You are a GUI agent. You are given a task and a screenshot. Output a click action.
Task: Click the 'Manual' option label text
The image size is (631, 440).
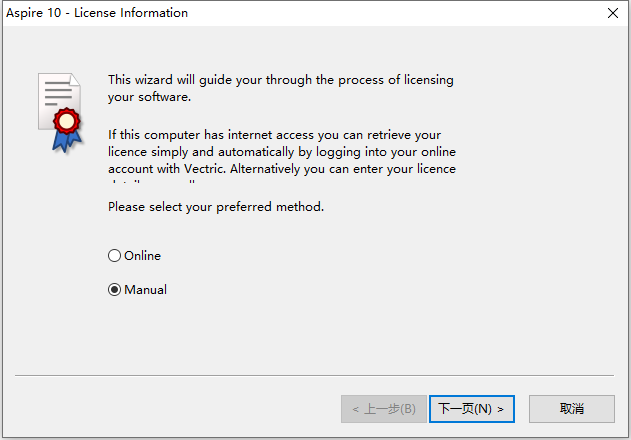coord(145,289)
